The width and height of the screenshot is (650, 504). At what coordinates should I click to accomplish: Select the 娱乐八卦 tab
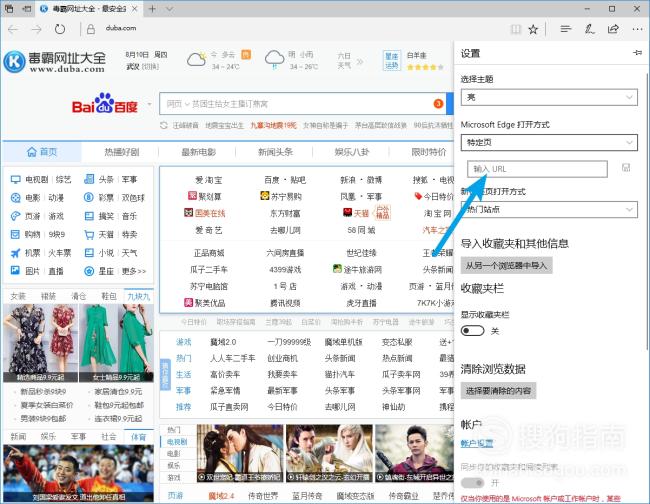tap(352, 152)
